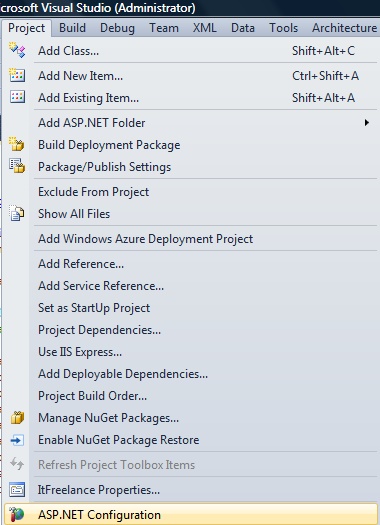
Task: Expand the Add ASP.NET Folder submenu arrow
Action: point(367,123)
